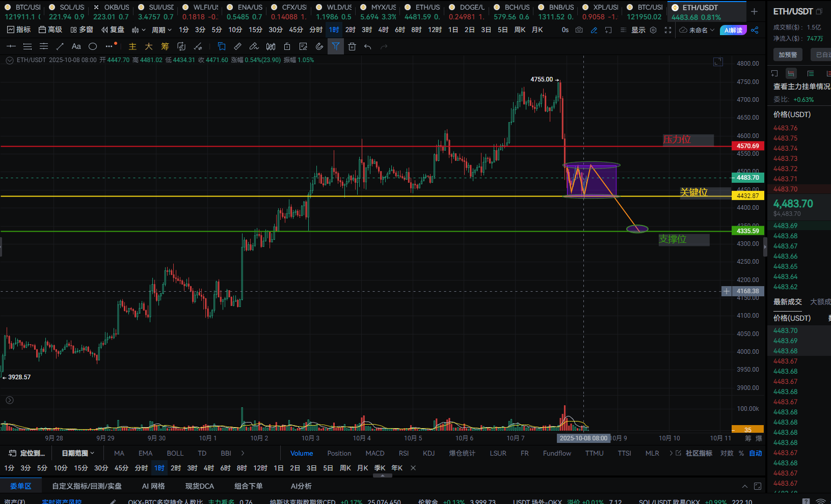Toggle the 对数 logarithmic scale option
The image size is (831, 504).
click(x=727, y=453)
